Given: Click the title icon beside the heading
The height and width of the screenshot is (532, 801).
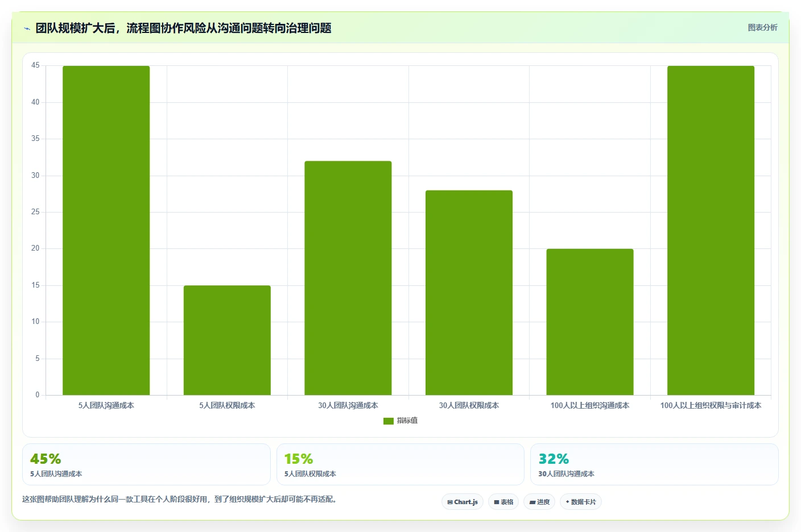Looking at the screenshot, I should tap(27, 28).
